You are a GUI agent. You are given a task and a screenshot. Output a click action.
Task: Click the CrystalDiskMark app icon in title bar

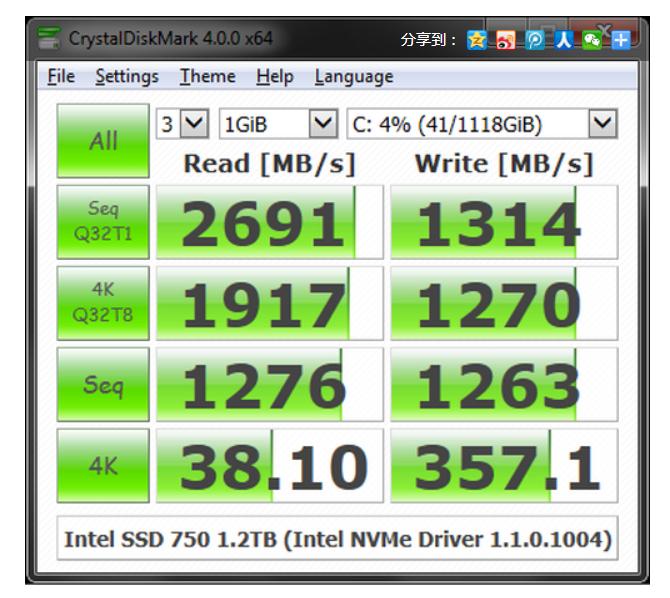[x=48, y=38]
